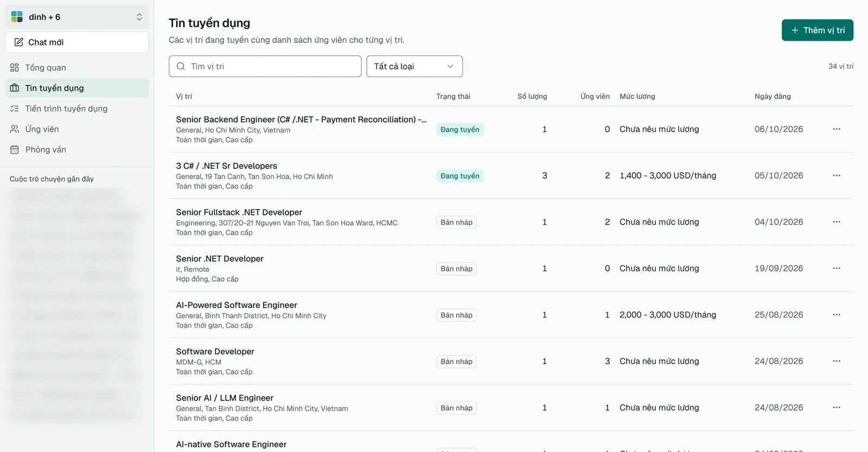Start a new chat with Chat mới
The height and width of the screenshot is (452, 868).
click(x=76, y=42)
